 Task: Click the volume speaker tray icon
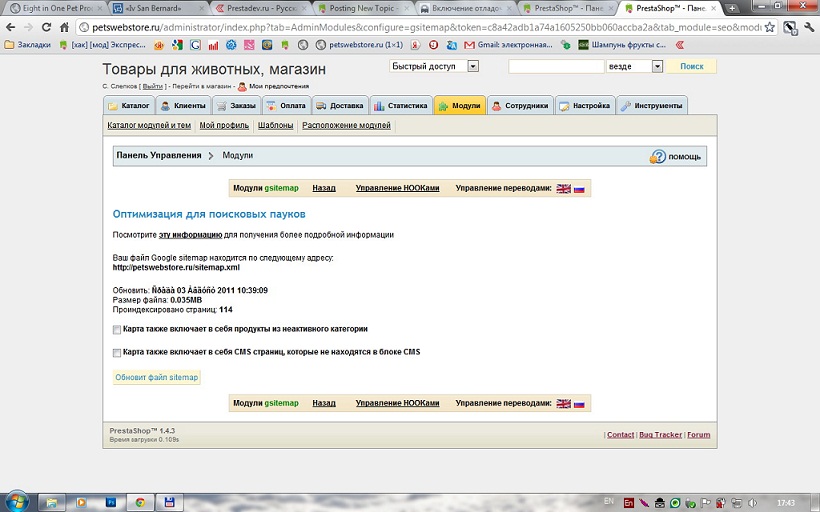754,503
